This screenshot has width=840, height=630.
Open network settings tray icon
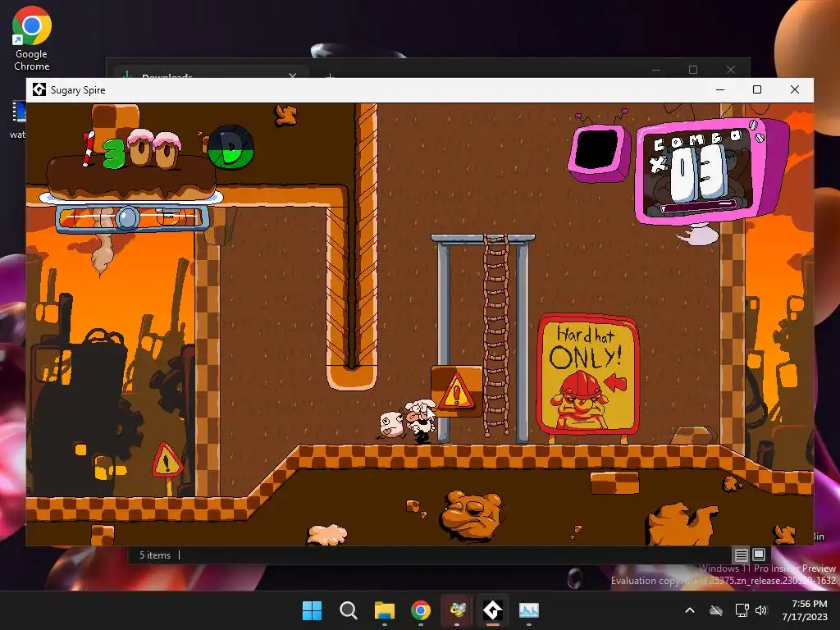click(x=742, y=610)
